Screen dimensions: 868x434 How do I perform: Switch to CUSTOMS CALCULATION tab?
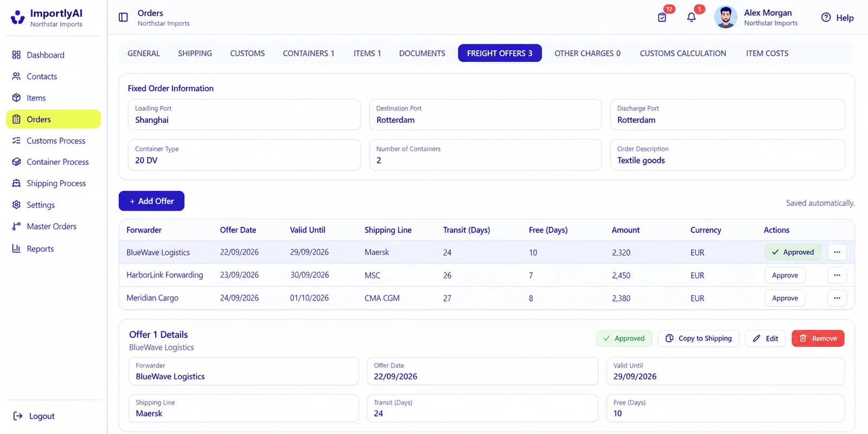[683, 53]
